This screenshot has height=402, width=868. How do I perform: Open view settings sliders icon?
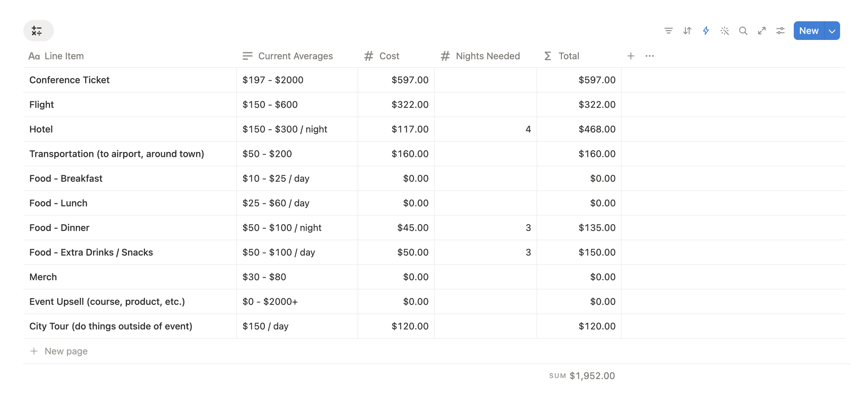[781, 31]
